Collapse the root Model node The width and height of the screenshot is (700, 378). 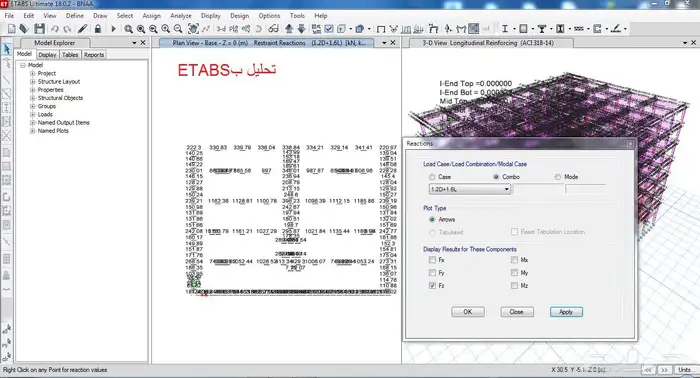click(22, 65)
